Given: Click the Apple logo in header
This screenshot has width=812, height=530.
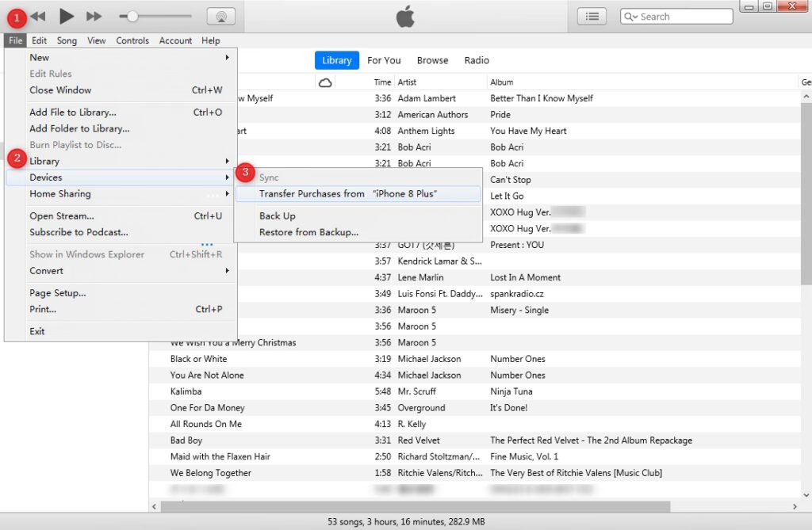Looking at the screenshot, I should 405,17.
